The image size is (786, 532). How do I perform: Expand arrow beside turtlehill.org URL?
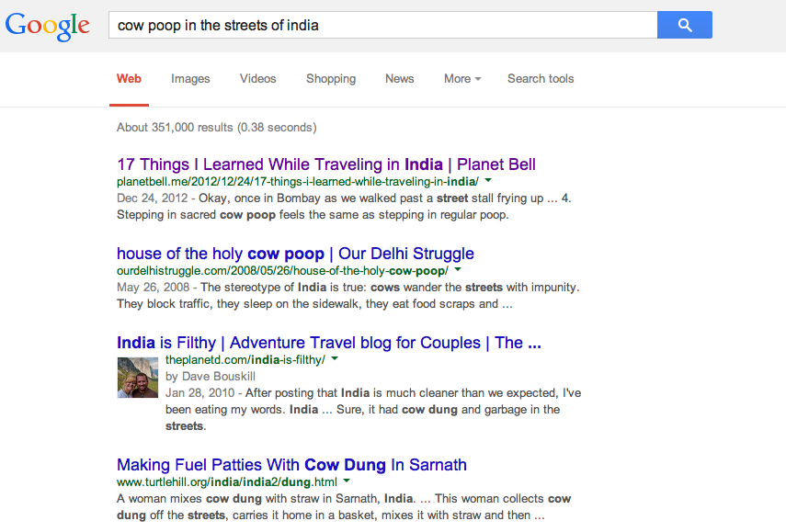coord(347,481)
